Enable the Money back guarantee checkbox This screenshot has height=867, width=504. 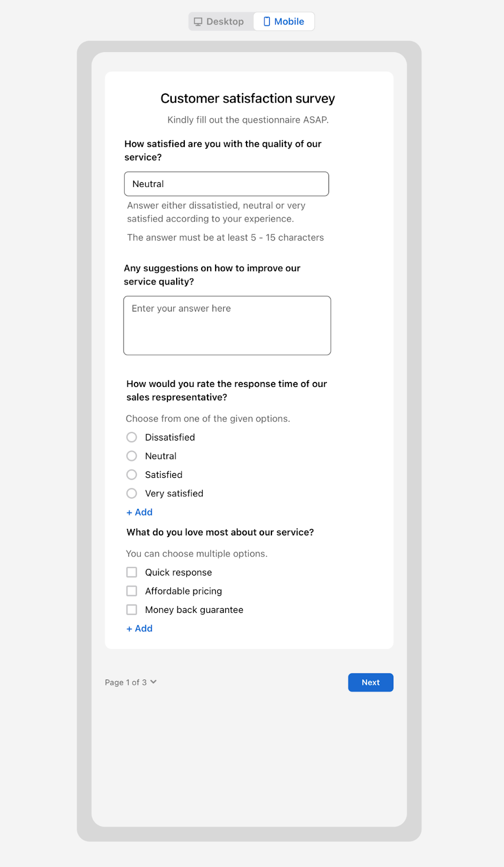(132, 610)
